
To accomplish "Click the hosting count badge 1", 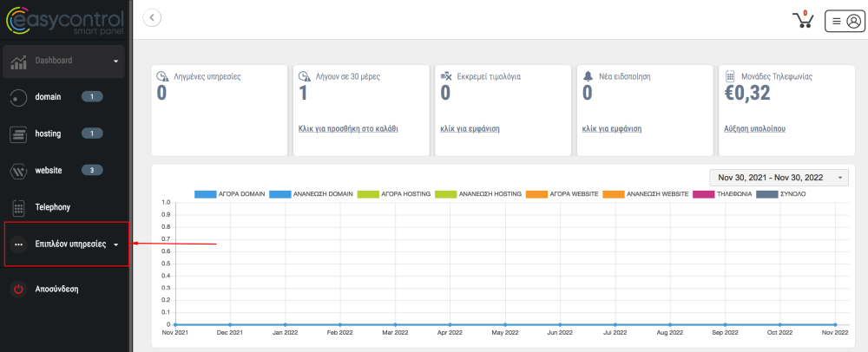I will pos(92,134).
